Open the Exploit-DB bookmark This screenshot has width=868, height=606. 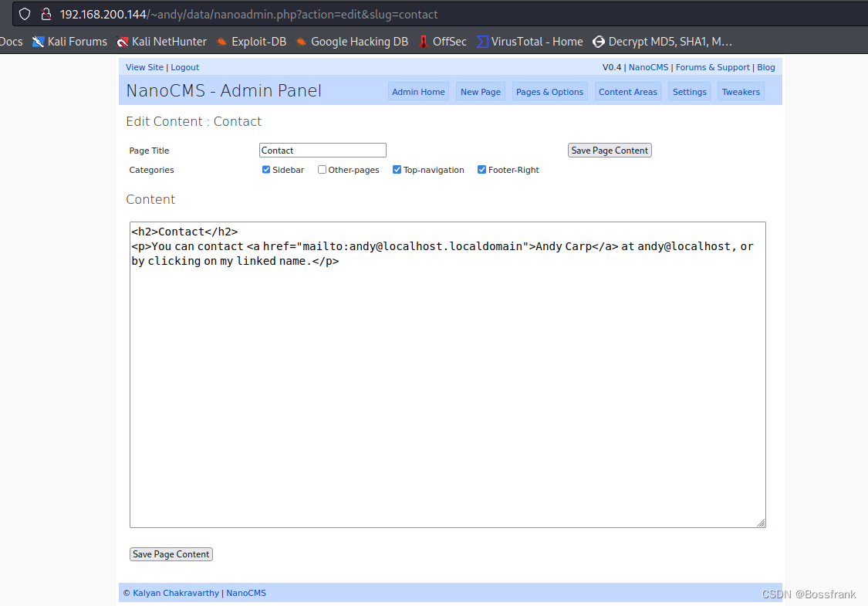tap(252, 42)
